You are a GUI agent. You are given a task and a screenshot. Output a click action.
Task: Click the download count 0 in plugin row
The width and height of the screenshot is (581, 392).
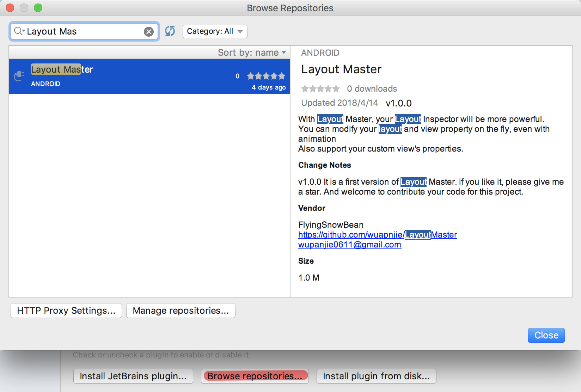[x=238, y=76]
